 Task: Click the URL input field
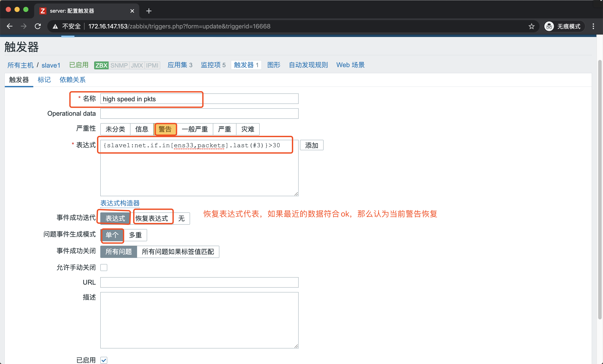coord(199,282)
